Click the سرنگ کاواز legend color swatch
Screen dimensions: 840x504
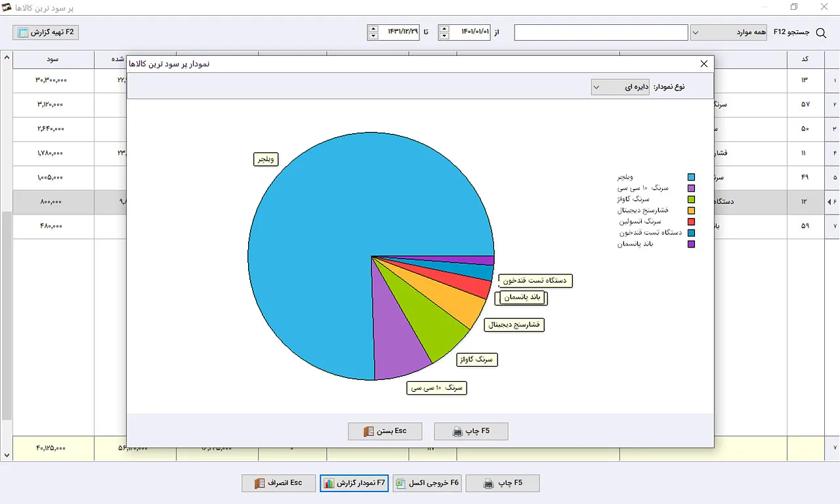pyautogui.click(x=691, y=199)
